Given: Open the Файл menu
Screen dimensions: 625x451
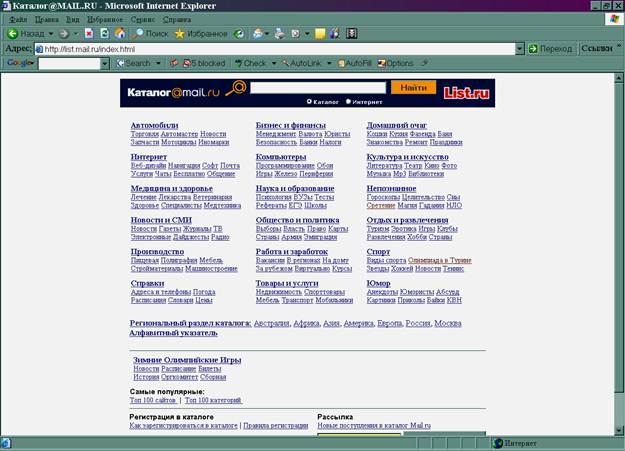Looking at the screenshot, I should coord(18,19).
